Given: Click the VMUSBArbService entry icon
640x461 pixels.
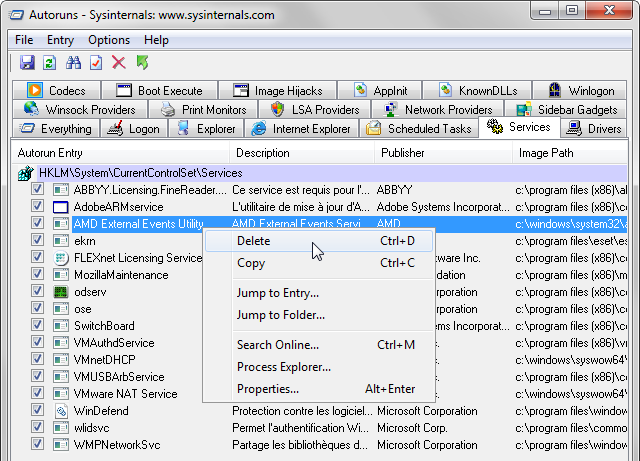Looking at the screenshot, I should click(x=61, y=377).
